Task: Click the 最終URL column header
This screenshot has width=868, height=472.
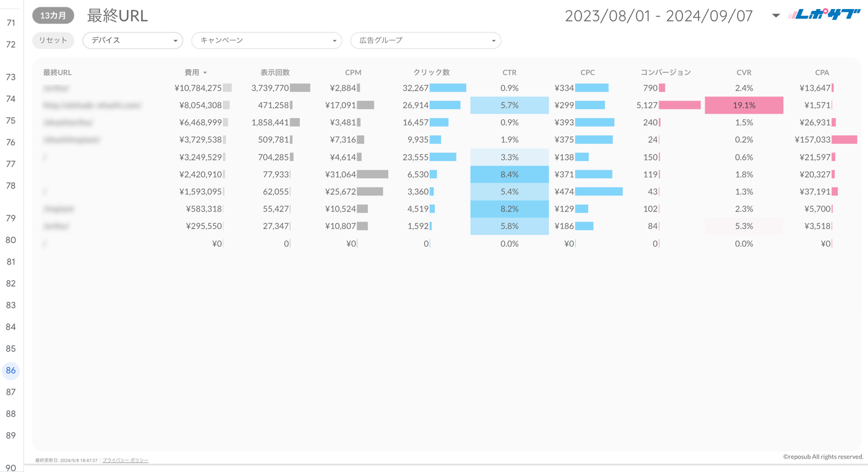Action: click(x=57, y=72)
